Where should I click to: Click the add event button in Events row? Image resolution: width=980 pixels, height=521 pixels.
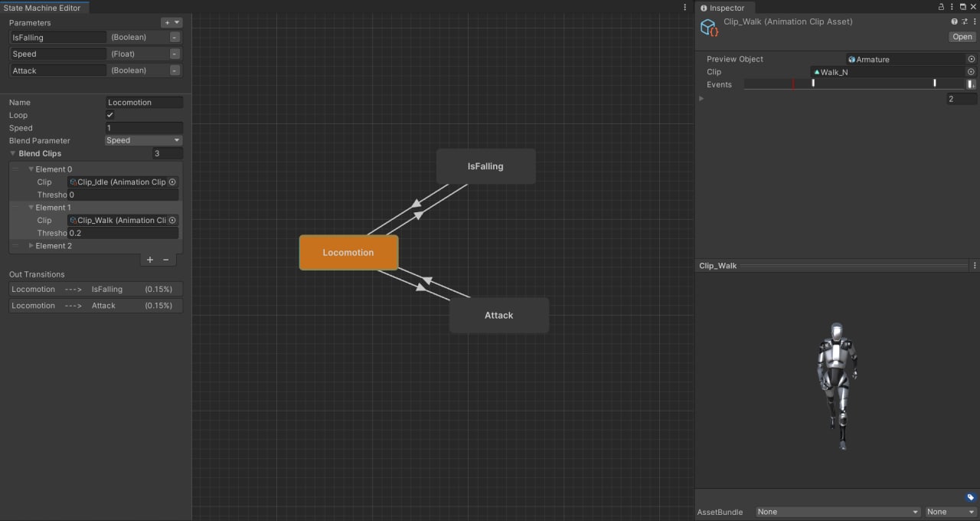(971, 84)
